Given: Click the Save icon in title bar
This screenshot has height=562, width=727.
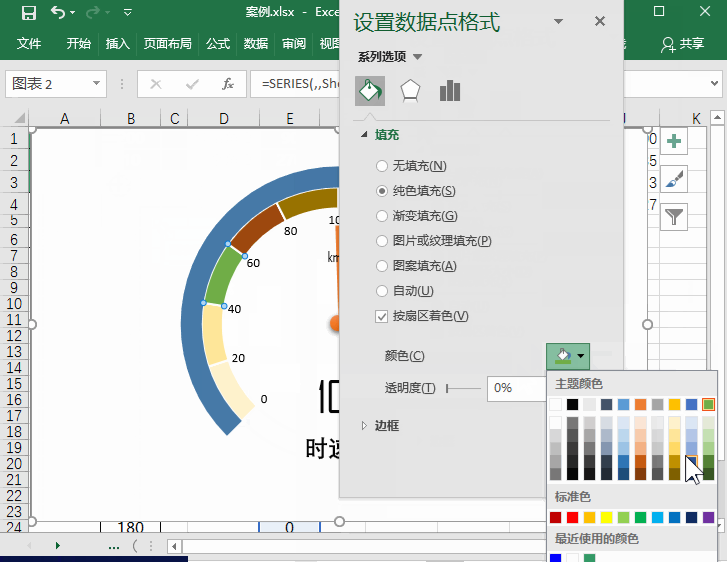Looking at the screenshot, I should point(29,13).
